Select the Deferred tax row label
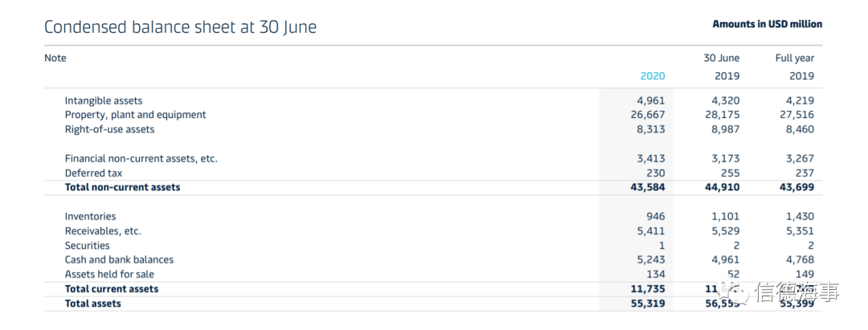Image resolution: width=868 pixels, height=330 pixels. click(x=93, y=173)
